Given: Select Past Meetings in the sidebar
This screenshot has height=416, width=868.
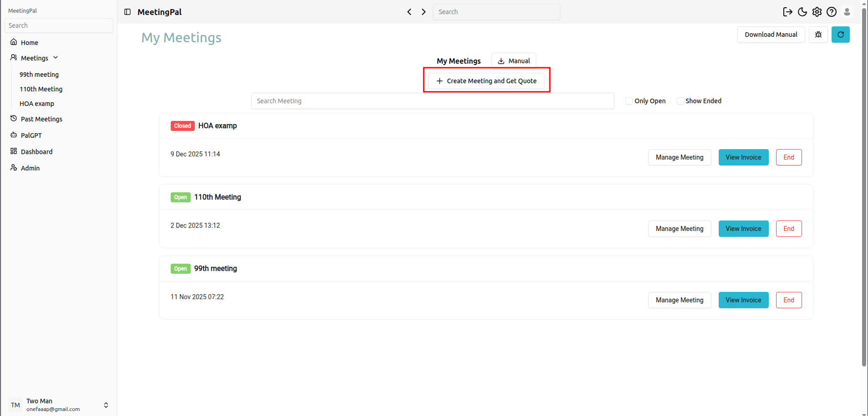Looking at the screenshot, I should [41, 119].
